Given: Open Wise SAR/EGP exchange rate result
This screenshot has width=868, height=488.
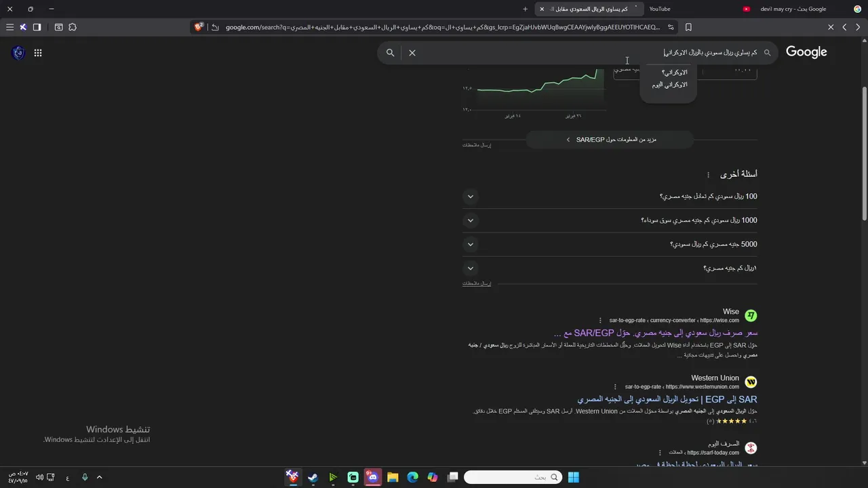Looking at the screenshot, I should pos(656,333).
